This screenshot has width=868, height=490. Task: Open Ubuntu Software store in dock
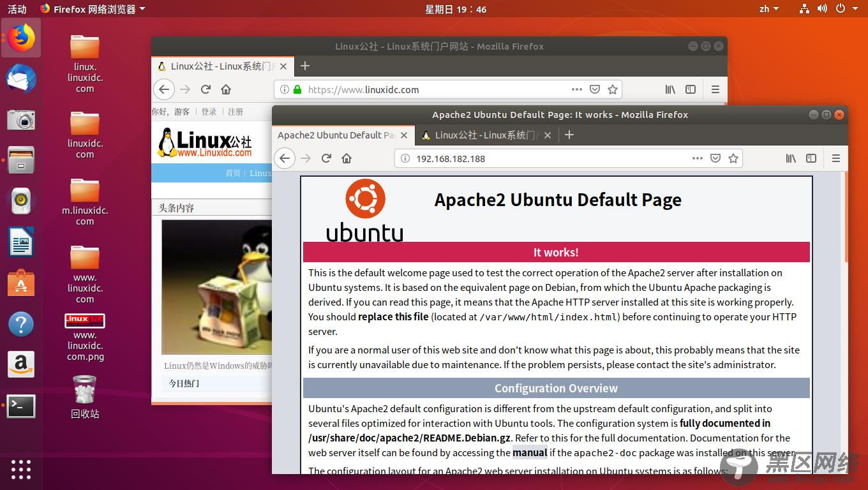click(21, 283)
